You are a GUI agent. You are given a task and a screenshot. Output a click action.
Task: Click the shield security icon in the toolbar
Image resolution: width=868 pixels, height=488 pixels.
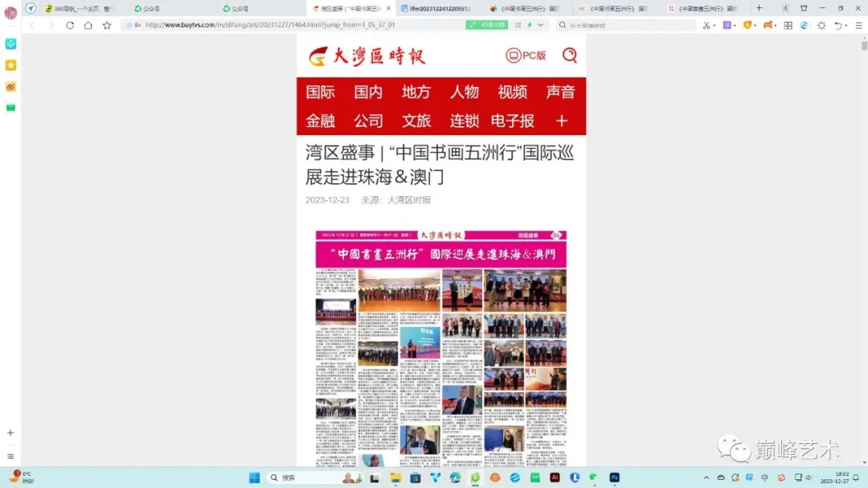(x=747, y=27)
